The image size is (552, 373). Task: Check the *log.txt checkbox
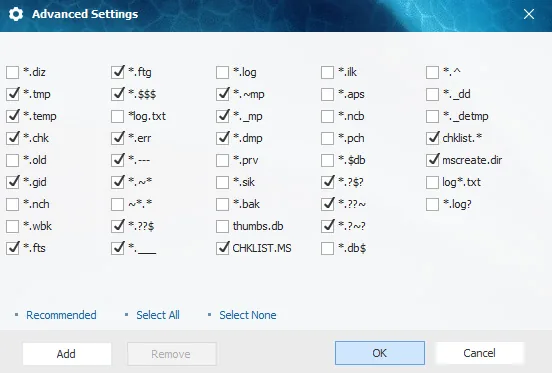pyautogui.click(x=118, y=116)
